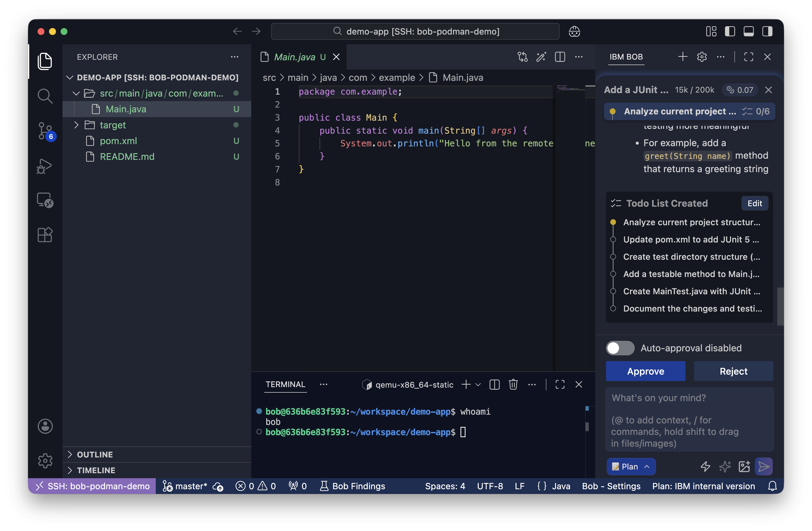Open the Extensions view

point(45,235)
